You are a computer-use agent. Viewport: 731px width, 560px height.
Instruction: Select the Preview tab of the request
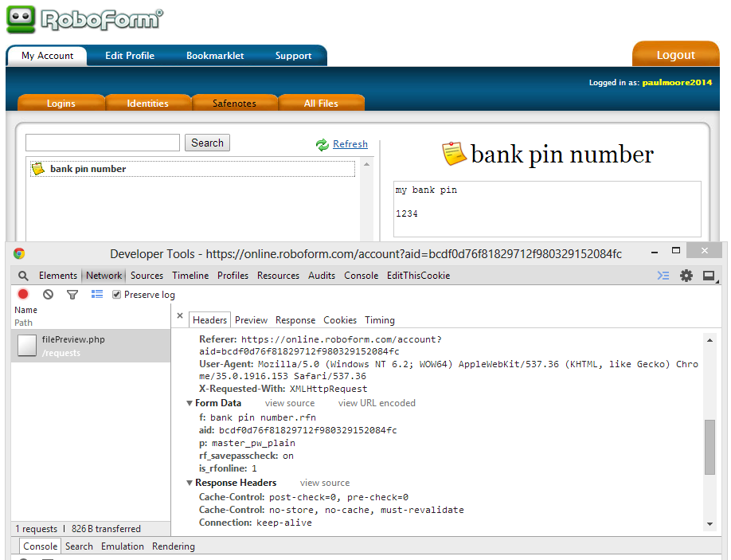pos(251,320)
